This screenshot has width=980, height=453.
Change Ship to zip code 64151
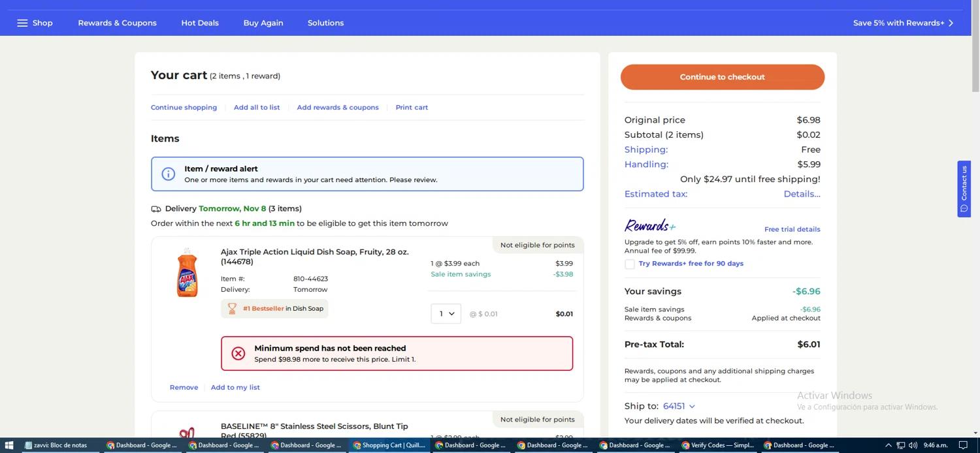pyautogui.click(x=679, y=406)
